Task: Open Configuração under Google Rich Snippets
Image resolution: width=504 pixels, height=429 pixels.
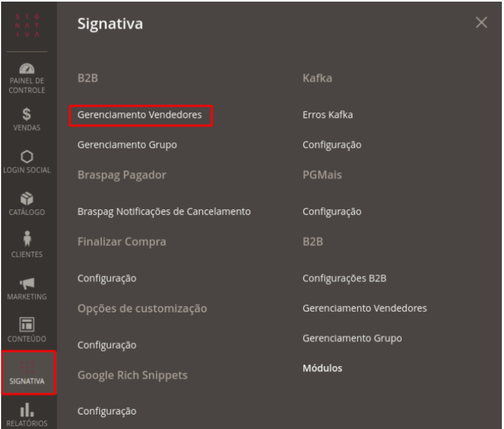Action: (x=107, y=412)
